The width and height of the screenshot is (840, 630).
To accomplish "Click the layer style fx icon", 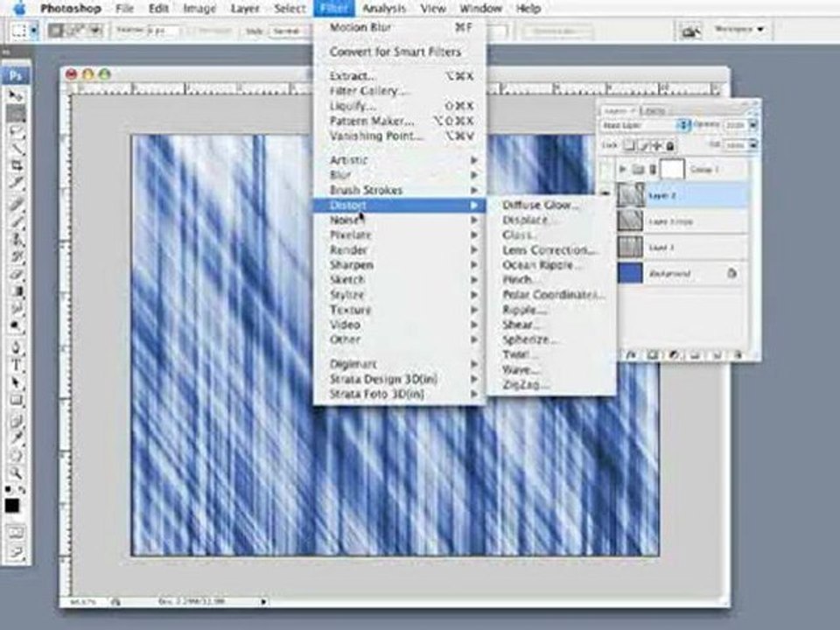I will [631, 354].
